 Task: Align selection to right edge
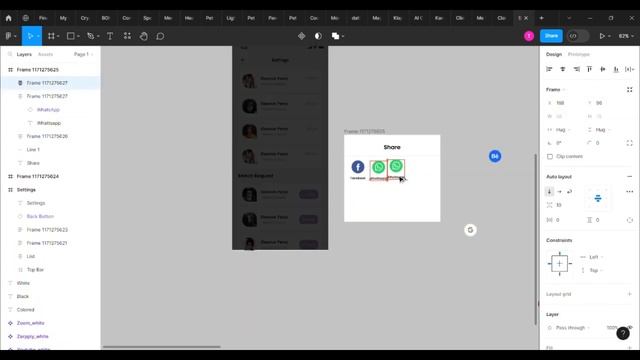[576, 69]
